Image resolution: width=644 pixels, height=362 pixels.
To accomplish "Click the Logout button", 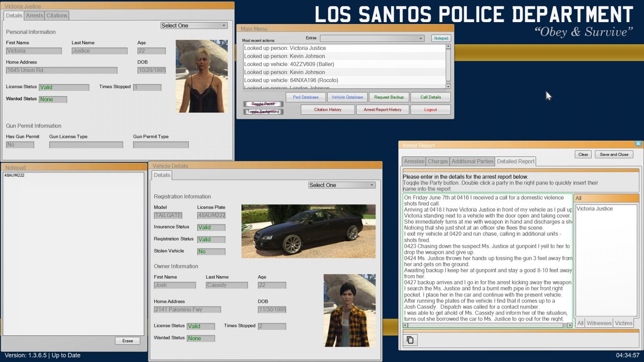I will [x=430, y=110].
